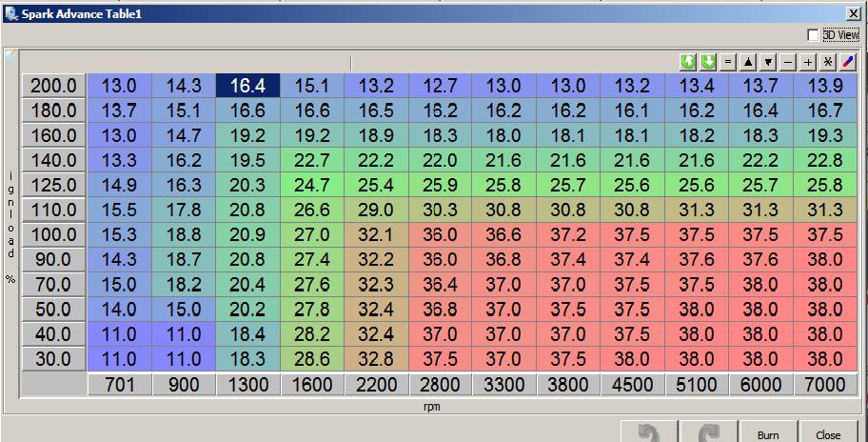Click the solid up-triangle increment button
The image size is (868, 442).
point(748,62)
